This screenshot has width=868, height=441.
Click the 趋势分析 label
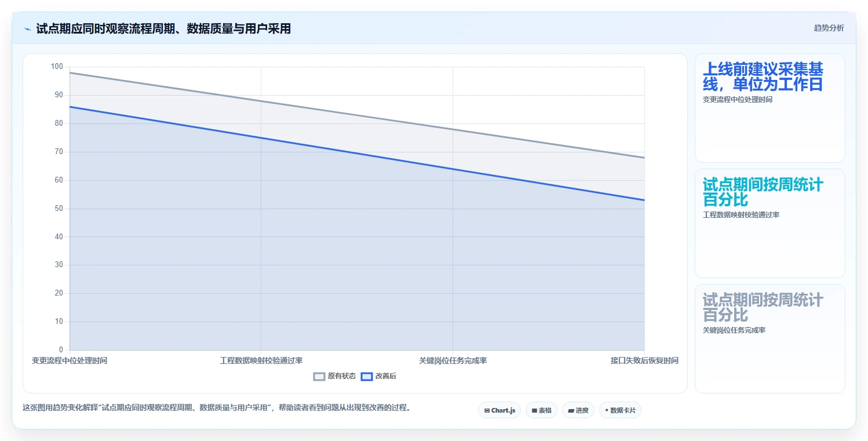pyautogui.click(x=829, y=28)
